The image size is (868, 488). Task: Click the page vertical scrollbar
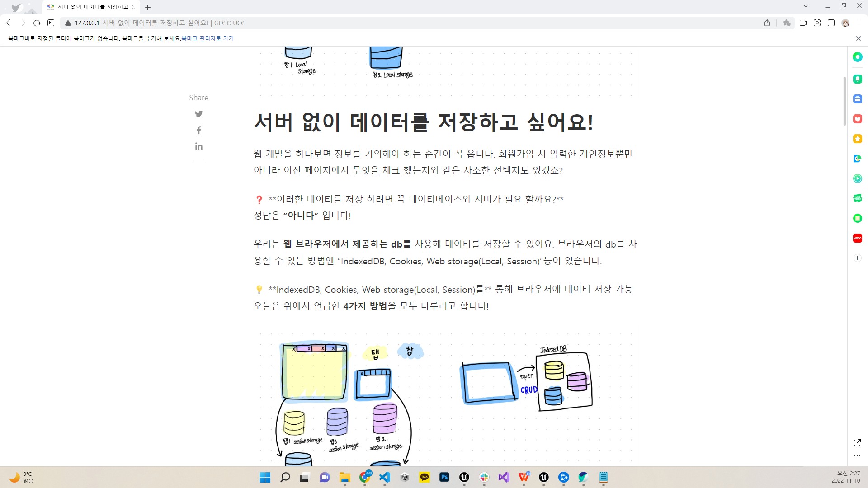(x=844, y=102)
